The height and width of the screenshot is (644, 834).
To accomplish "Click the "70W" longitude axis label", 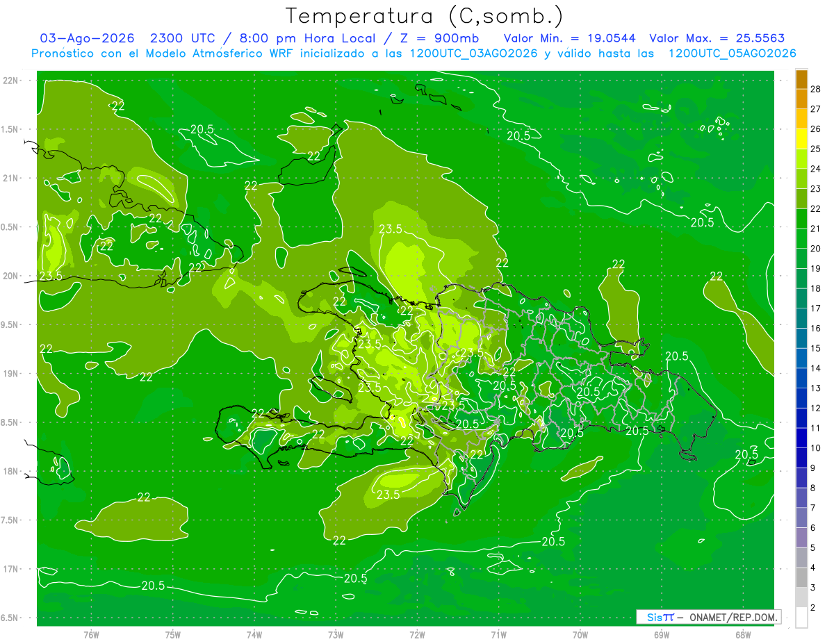I will point(580,634).
